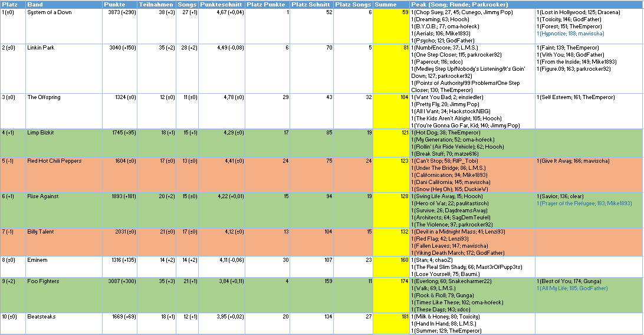Click the Rise Against band cell
Screen dimensions: 644x335
(64, 210)
